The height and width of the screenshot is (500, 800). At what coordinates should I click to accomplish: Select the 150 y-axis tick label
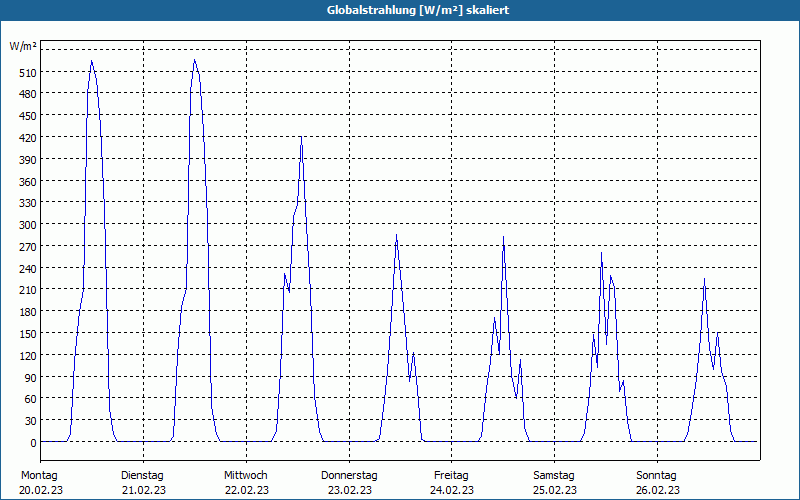[x=27, y=334]
